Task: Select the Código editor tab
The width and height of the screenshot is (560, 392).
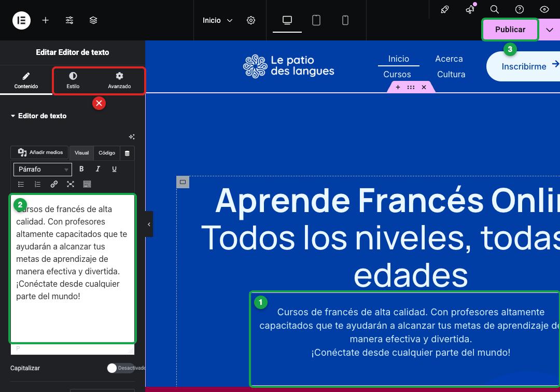Action: (x=107, y=153)
